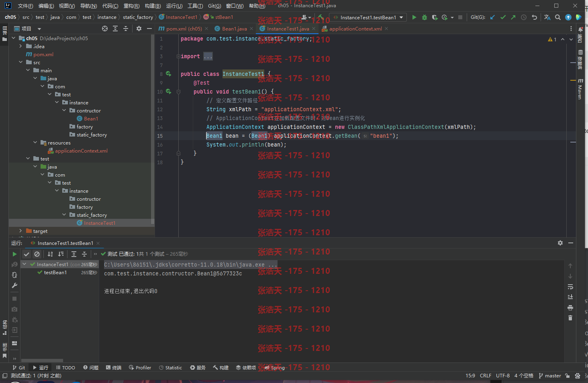Clear console with trash icon

pyautogui.click(x=570, y=318)
